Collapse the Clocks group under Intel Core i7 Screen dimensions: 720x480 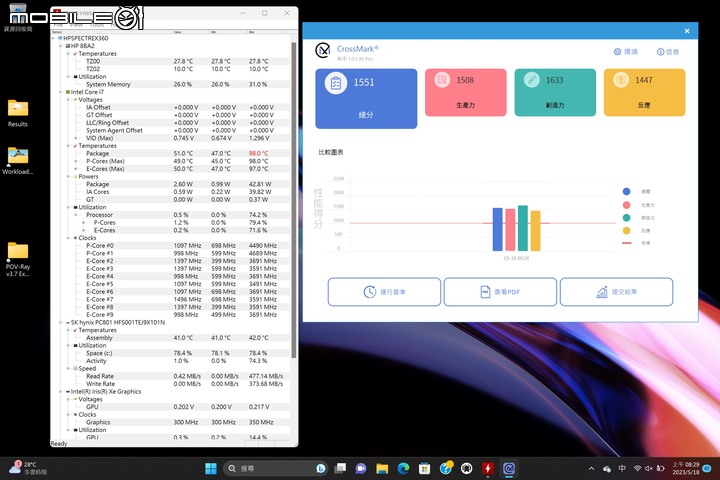pyautogui.click(x=68, y=238)
